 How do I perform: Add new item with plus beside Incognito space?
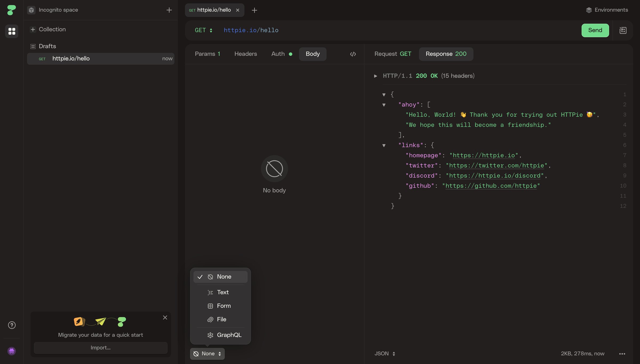pyautogui.click(x=169, y=10)
